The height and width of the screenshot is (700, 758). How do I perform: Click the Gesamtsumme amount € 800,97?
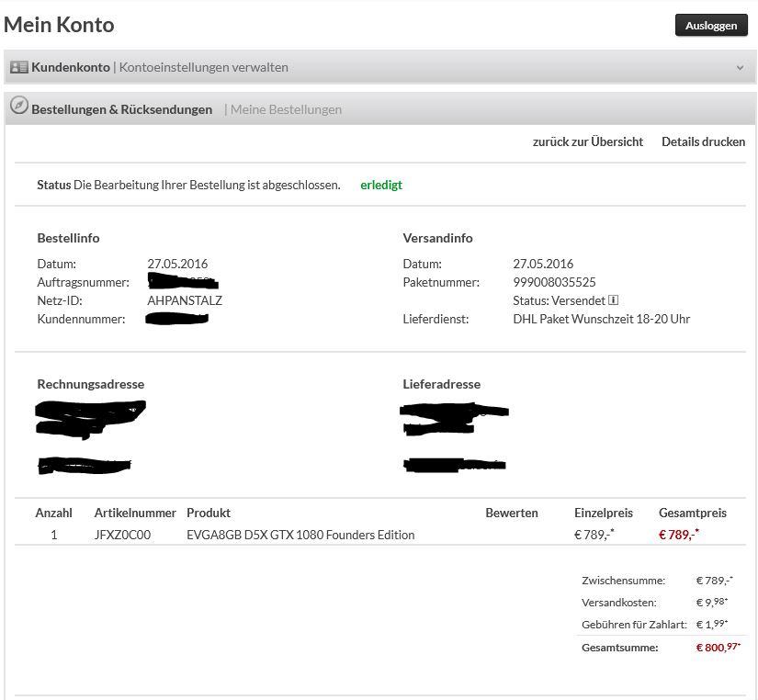coord(718,648)
